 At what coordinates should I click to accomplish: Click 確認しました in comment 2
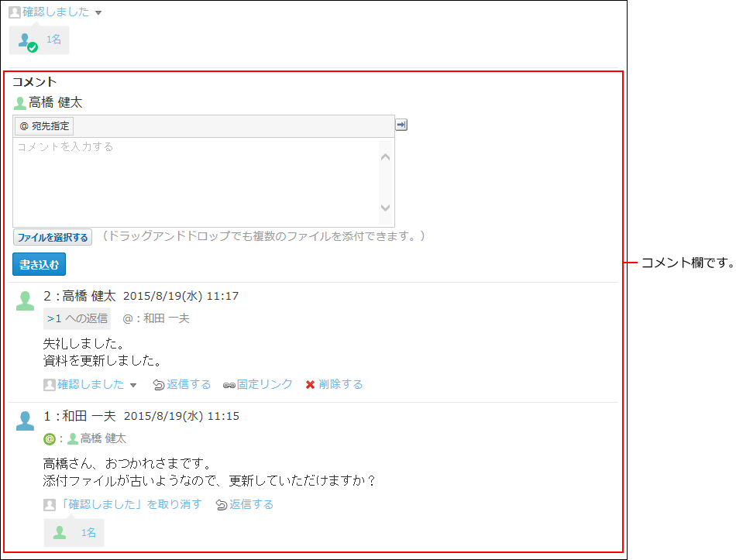coord(91,384)
